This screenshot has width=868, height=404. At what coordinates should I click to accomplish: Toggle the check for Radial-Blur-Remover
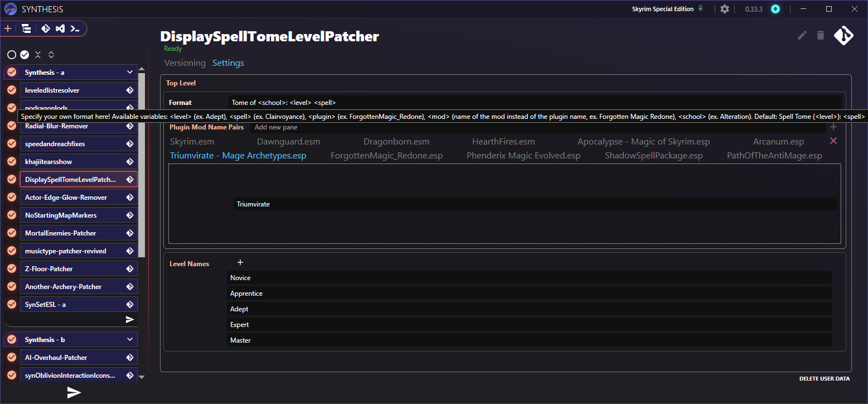(12, 126)
